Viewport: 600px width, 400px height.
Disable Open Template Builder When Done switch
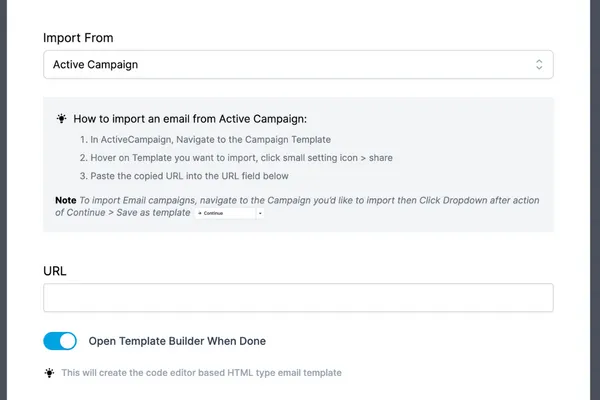pos(60,341)
